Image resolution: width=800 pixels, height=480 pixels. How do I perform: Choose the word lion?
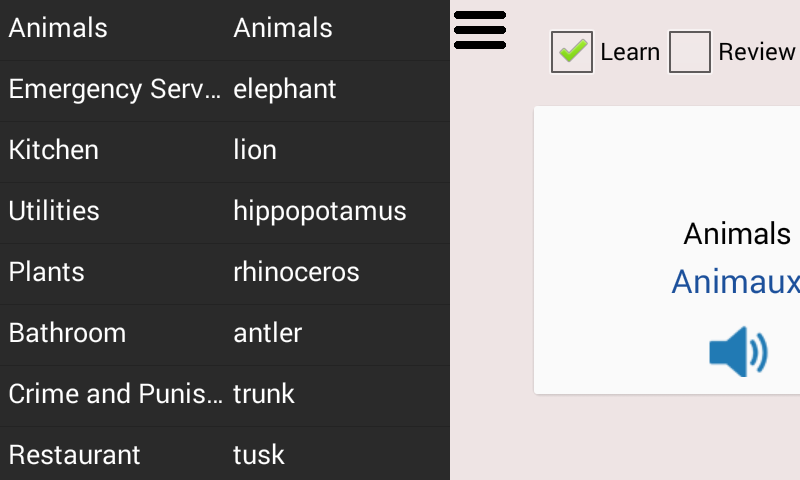pos(255,151)
